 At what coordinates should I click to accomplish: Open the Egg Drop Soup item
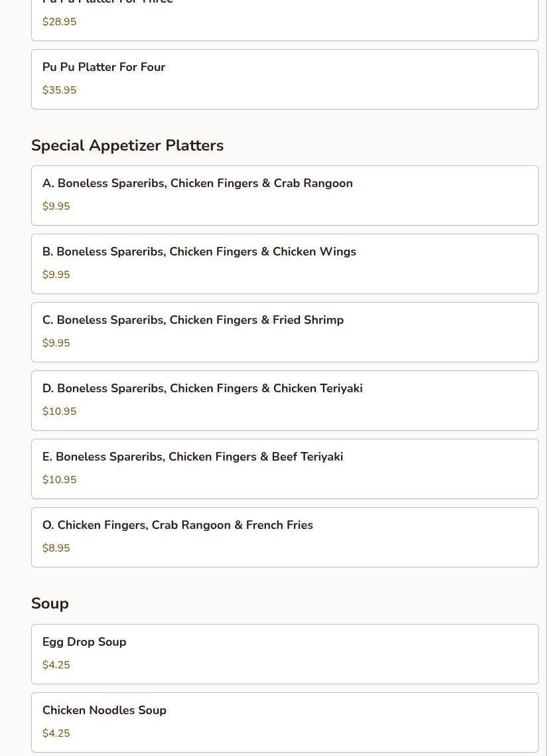point(284,654)
